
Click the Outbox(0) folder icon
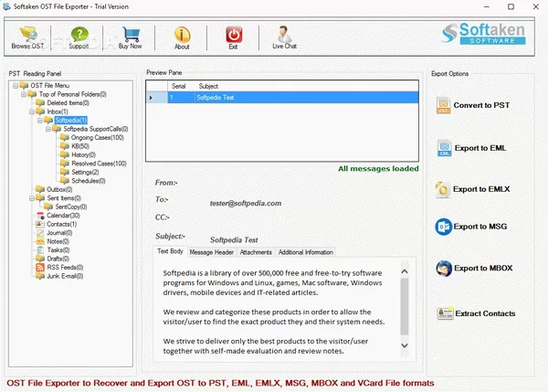click(x=40, y=189)
